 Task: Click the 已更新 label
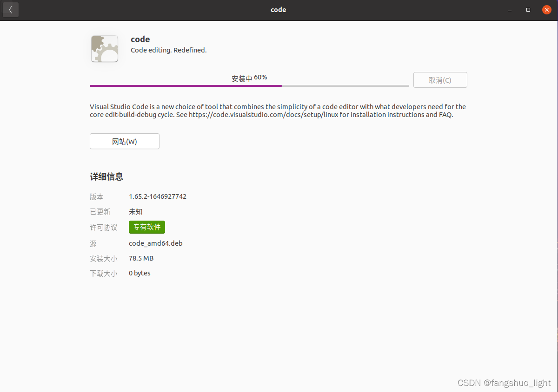100,211
